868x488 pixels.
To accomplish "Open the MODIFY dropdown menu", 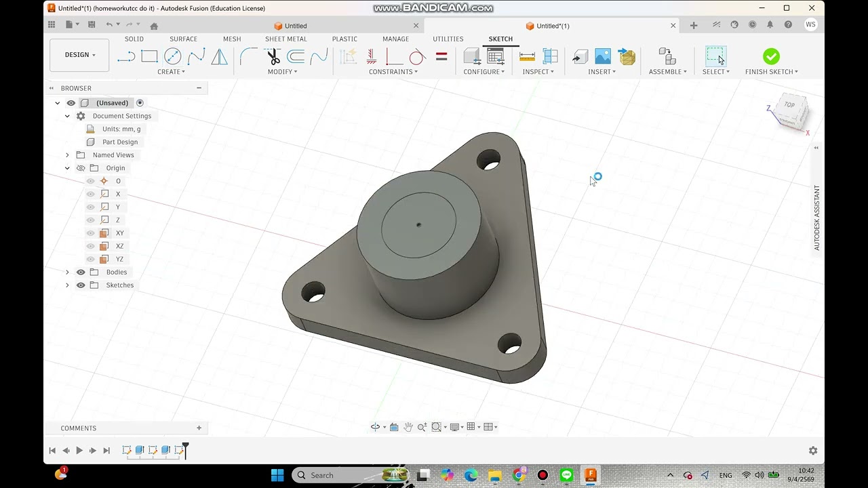I will click(283, 72).
